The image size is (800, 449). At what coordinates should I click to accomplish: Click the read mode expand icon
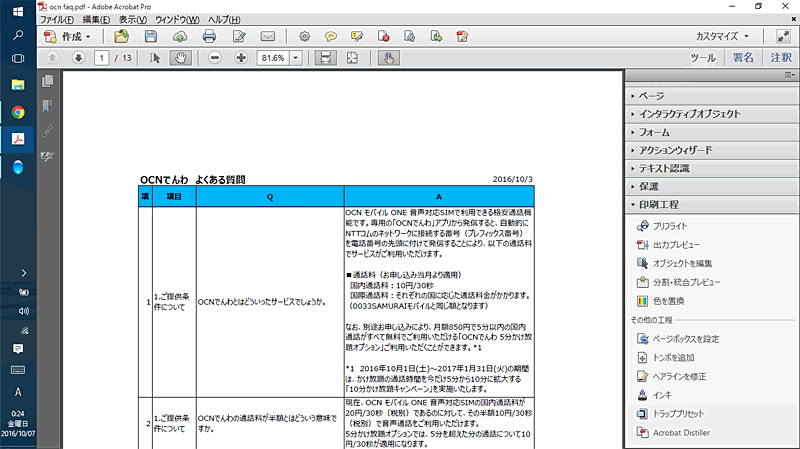783,37
